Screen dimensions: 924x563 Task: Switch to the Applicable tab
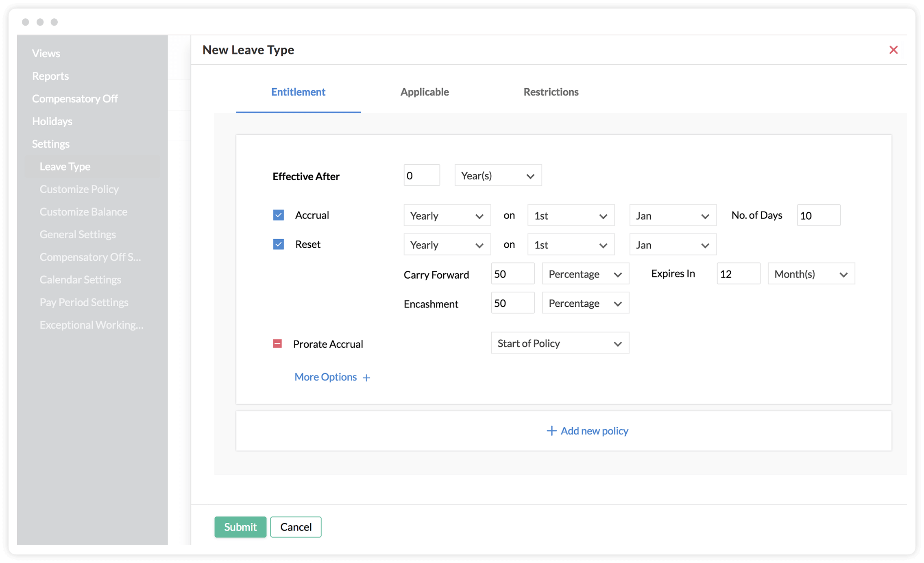coord(424,92)
